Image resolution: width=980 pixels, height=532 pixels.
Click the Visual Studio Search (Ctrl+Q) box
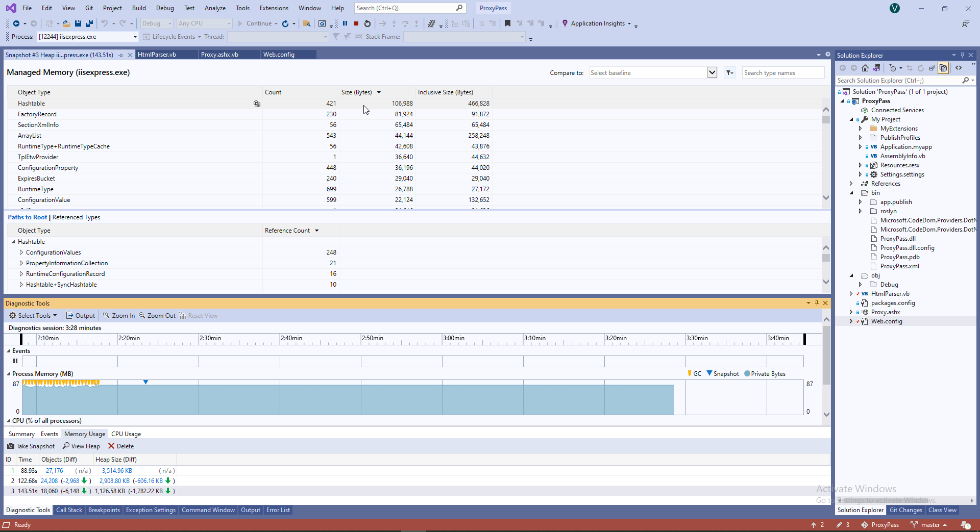tap(410, 8)
